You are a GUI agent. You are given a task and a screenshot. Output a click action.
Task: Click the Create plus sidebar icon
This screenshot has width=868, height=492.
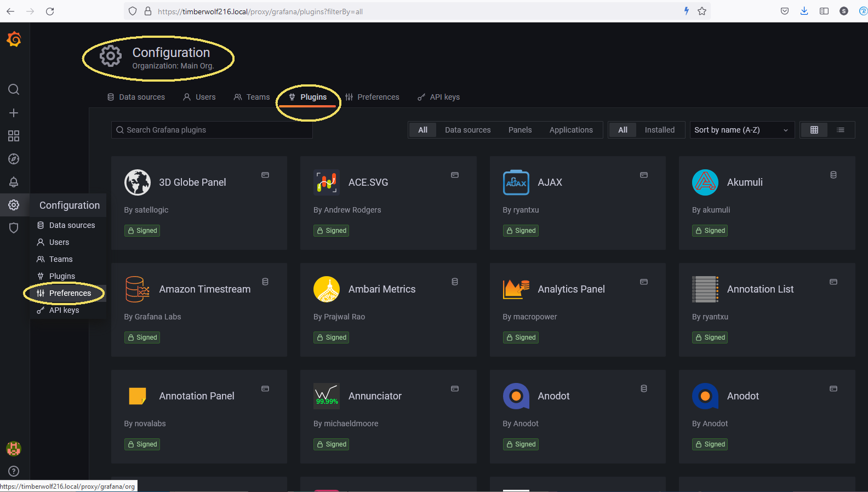pyautogui.click(x=14, y=113)
